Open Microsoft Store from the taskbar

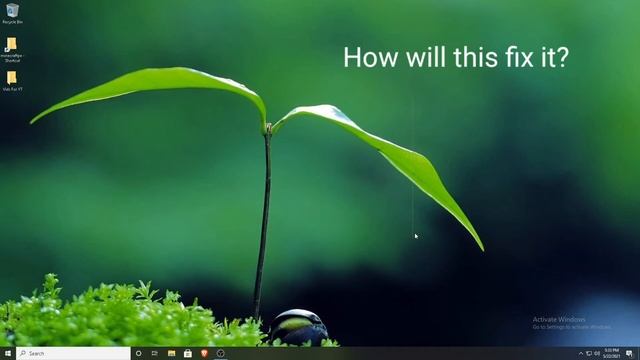click(x=188, y=353)
